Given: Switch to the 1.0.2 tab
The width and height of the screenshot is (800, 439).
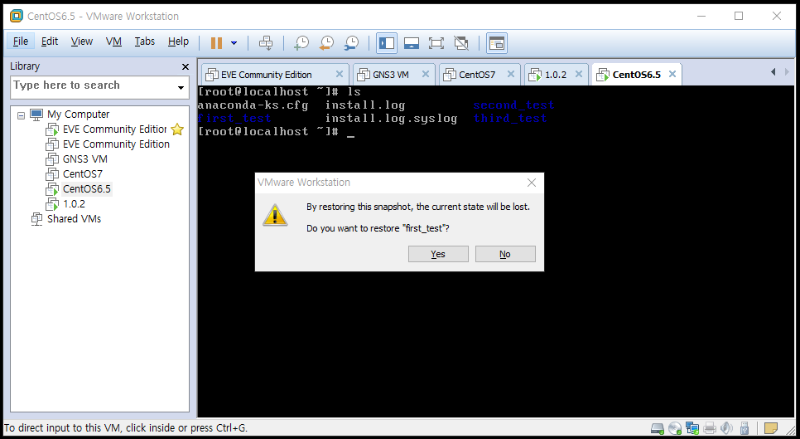Looking at the screenshot, I should pos(555,75).
